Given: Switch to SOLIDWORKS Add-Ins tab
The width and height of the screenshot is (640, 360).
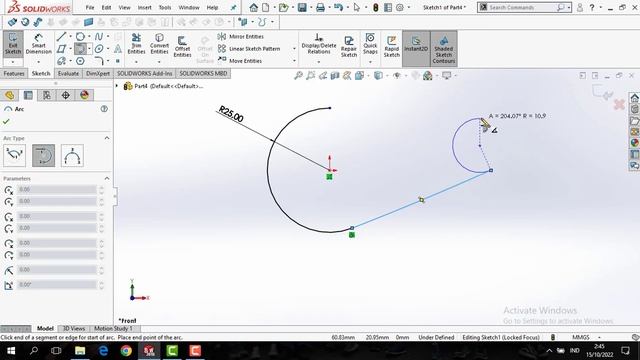Looking at the screenshot, I should pyautogui.click(x=144, y=73).
